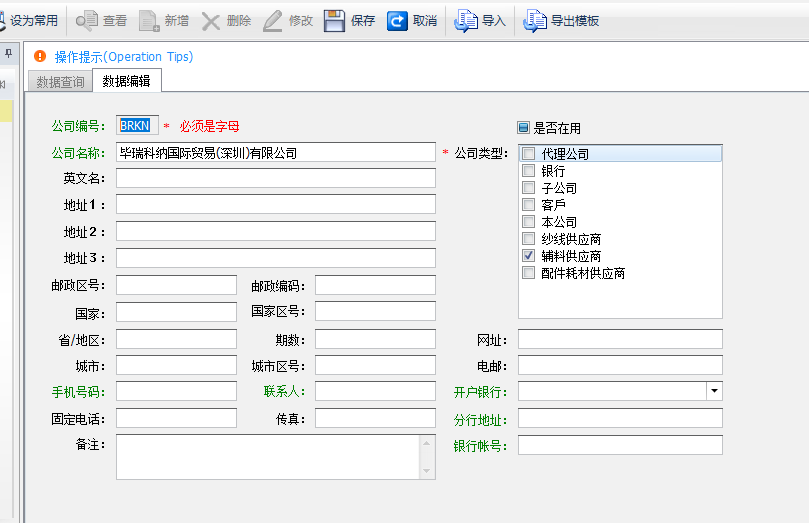Click the 保存 floppy disk icon
809x523 pixels.
coord(334,21)
